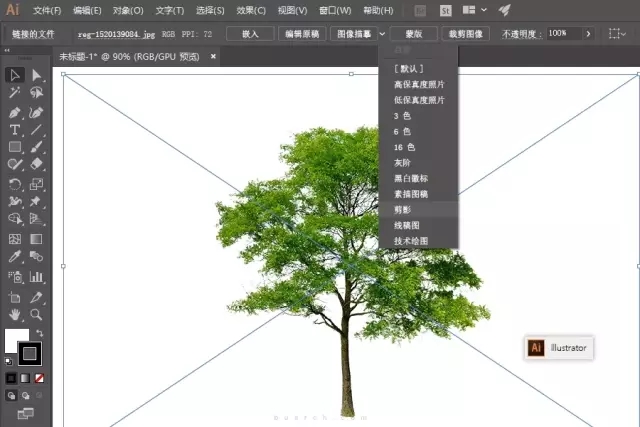
Task: Choose 剪影 from the tracing presets
Action: coord(403,210)
